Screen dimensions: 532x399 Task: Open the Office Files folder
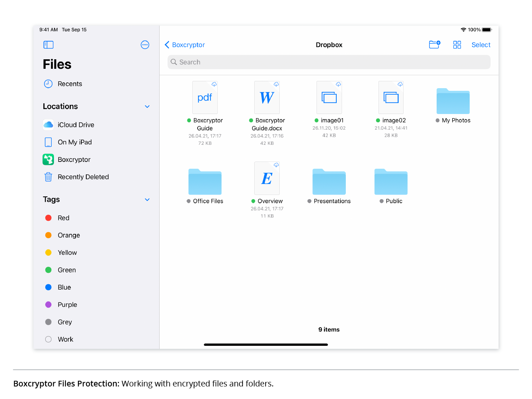(x=205, y=182)
